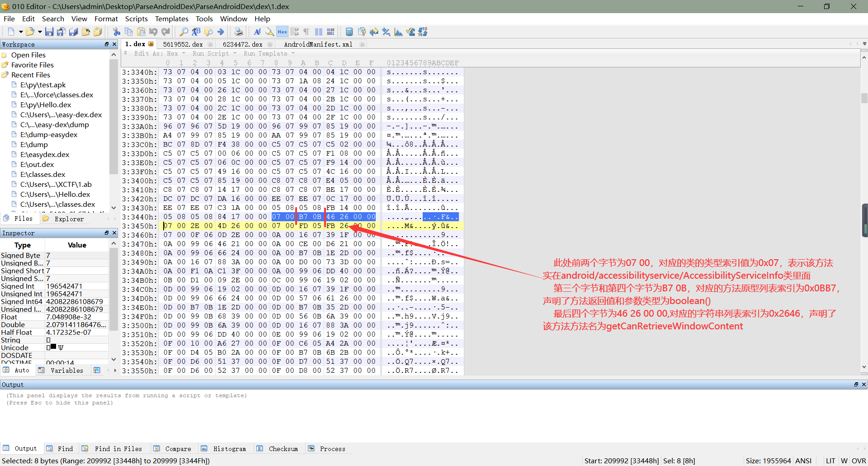
Task: Open the tab list dropdown arrow
Action: 864,44
